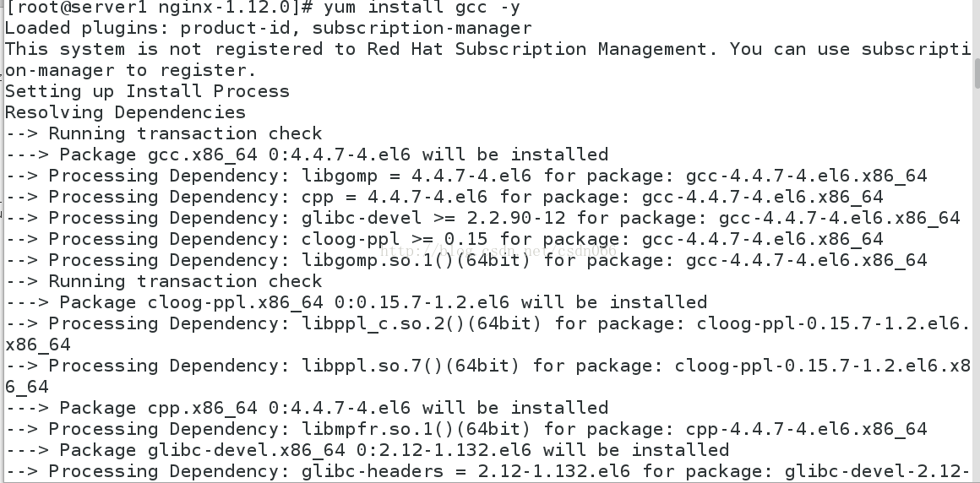This screenshot has height=483, width=980.
Task: Click the shell prompt [root@server1 nginx-1.12.0]#
Action: point(160,8)
